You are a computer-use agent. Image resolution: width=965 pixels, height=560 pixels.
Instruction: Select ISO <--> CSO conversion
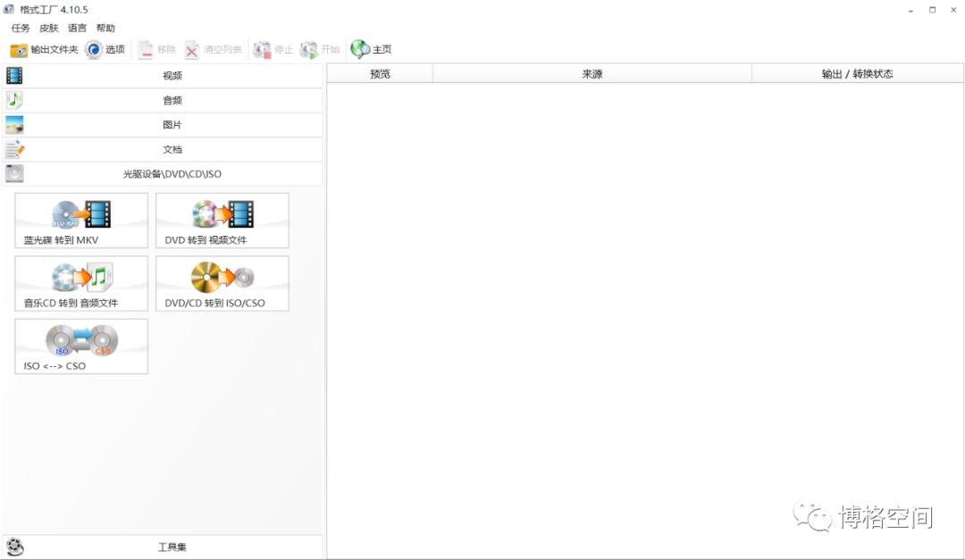(x=81, y=347)
